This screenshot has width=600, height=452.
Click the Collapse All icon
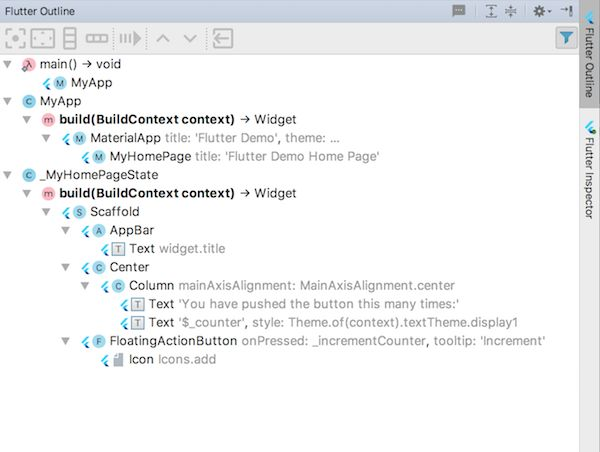tap(510, 11)
